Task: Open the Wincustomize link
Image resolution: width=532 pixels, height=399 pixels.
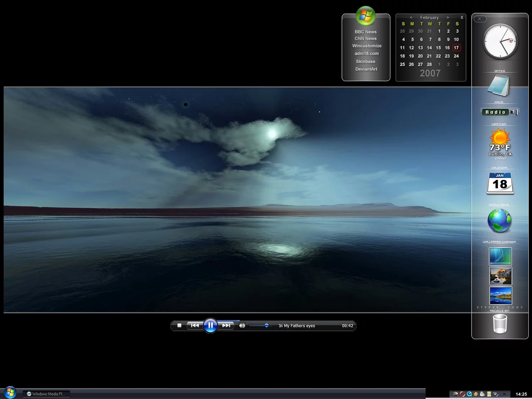Action: tap(367, 46)
